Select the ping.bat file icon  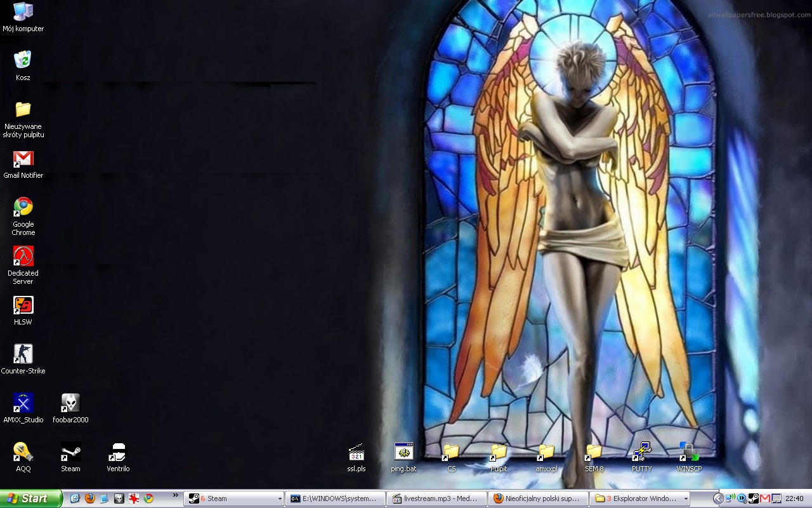pos(403,452)
